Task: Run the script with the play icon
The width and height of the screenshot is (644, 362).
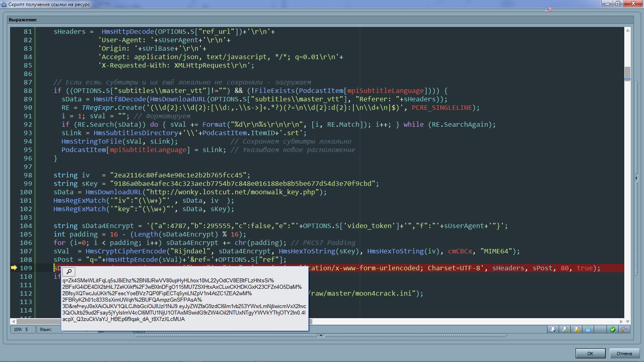Action: coord(565,329)
